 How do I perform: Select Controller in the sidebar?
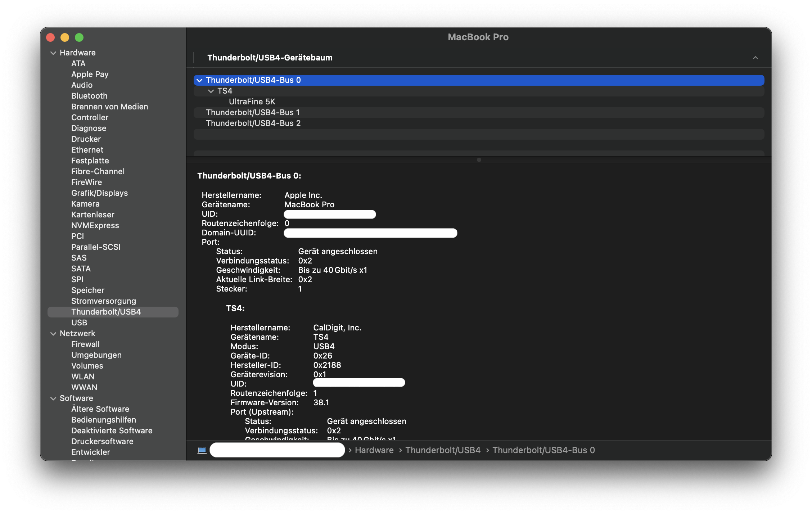[x=90, y=117]
